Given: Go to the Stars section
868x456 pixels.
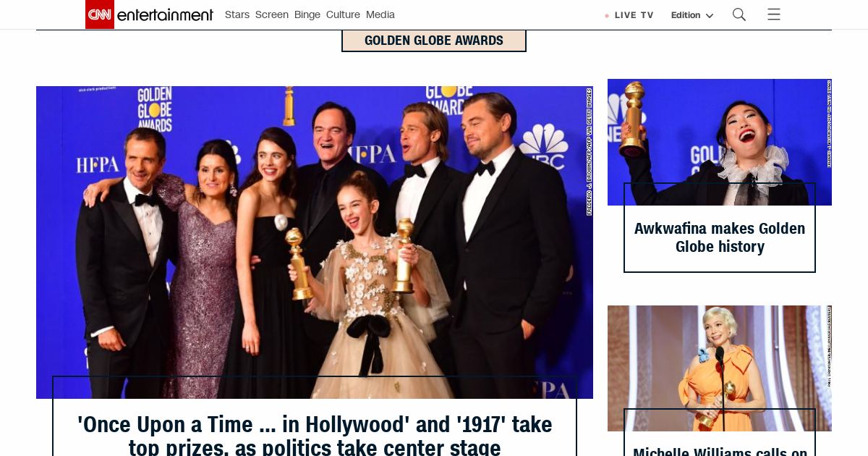Looking at the screenshot, I should pyautogui.click(x=237, y=14).
